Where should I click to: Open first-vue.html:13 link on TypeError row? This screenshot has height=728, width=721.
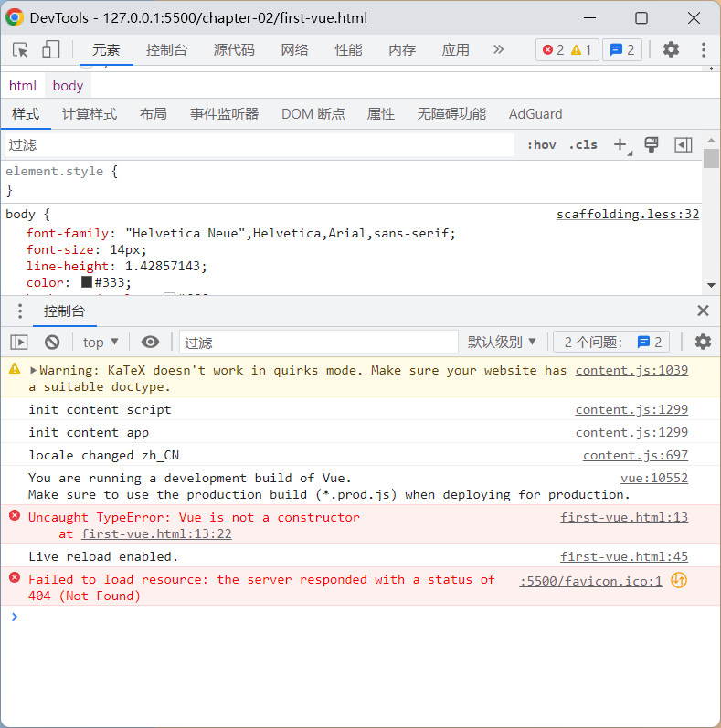(624, 517)
